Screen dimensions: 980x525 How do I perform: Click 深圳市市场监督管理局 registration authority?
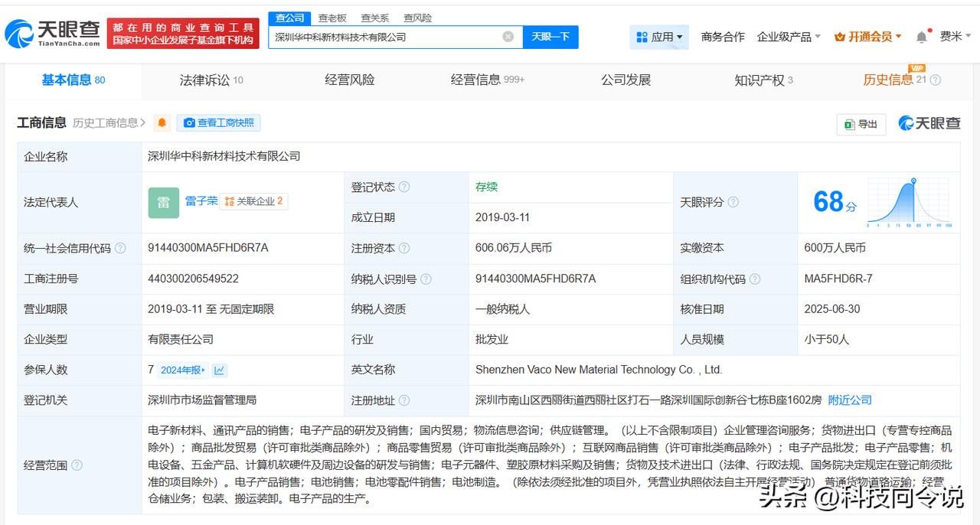tap(202, 400)
